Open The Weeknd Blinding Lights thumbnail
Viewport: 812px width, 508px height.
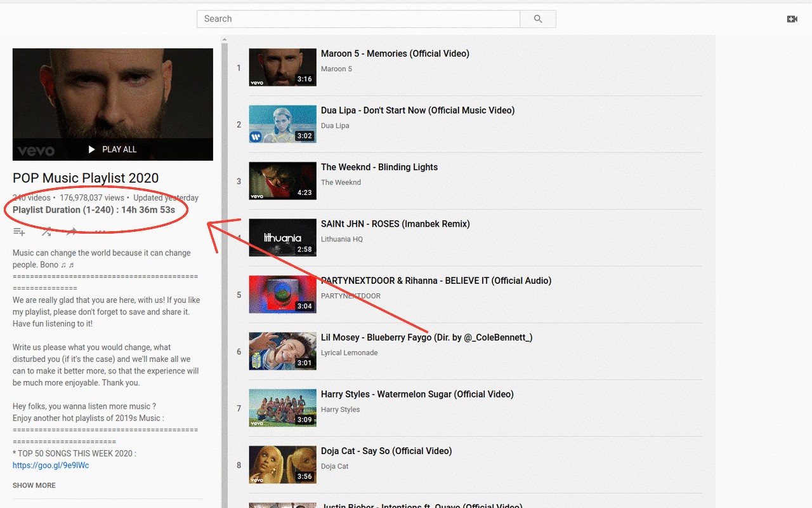click(x=282, y=181)
